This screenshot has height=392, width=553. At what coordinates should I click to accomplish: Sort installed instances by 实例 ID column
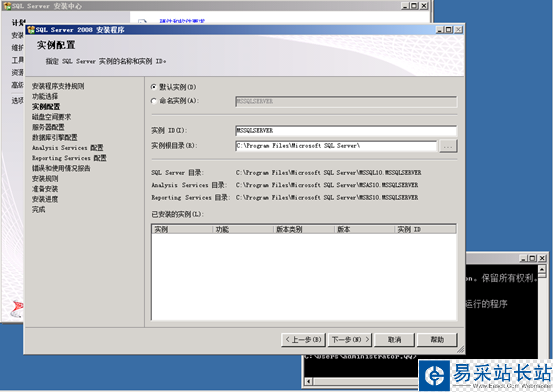[x=425, y=229]
